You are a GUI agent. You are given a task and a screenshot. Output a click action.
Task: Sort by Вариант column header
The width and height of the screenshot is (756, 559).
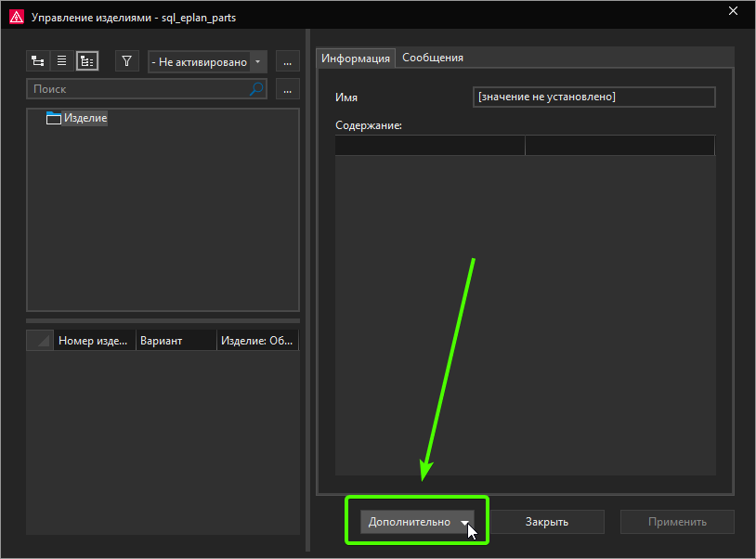pyautogui.click(x=176, y=341)
